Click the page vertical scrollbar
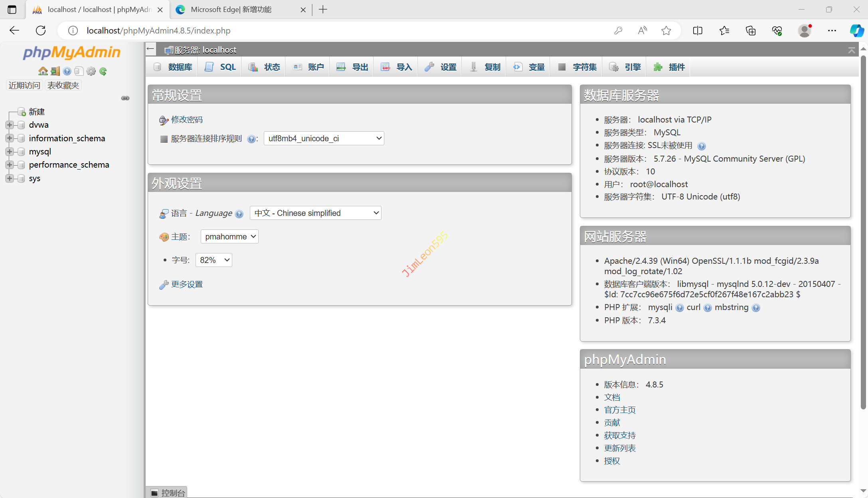 [x=863, y=231]
